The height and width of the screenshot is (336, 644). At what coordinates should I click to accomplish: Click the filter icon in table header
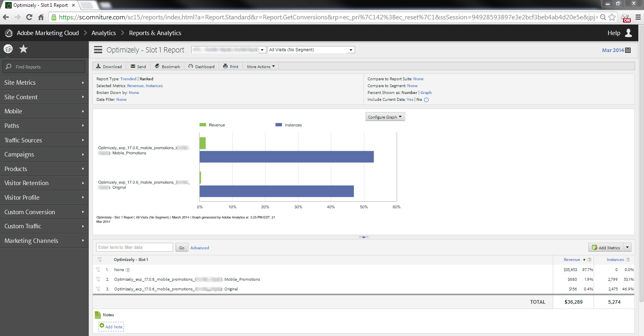click(99, 259)
